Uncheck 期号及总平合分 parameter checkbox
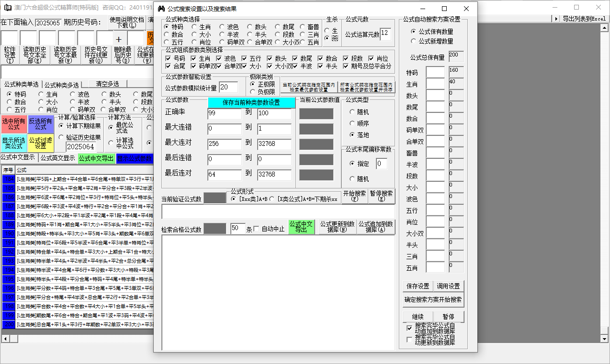This screenshot has width=610, height=364. 346,66
